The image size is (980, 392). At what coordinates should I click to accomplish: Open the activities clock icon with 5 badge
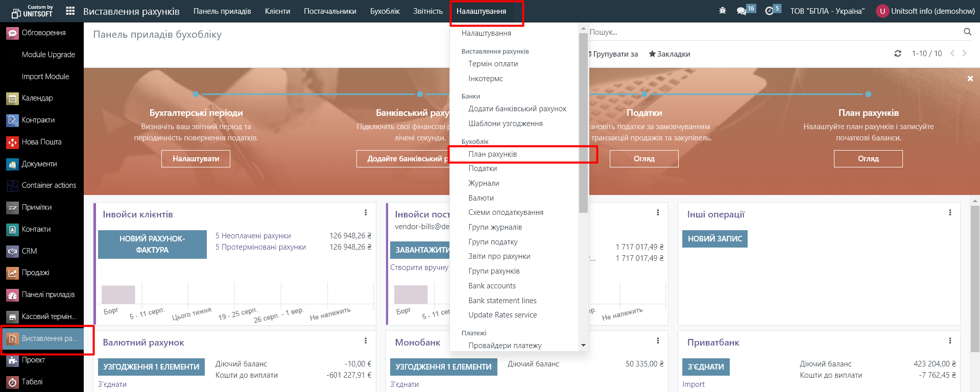point(769,11)
